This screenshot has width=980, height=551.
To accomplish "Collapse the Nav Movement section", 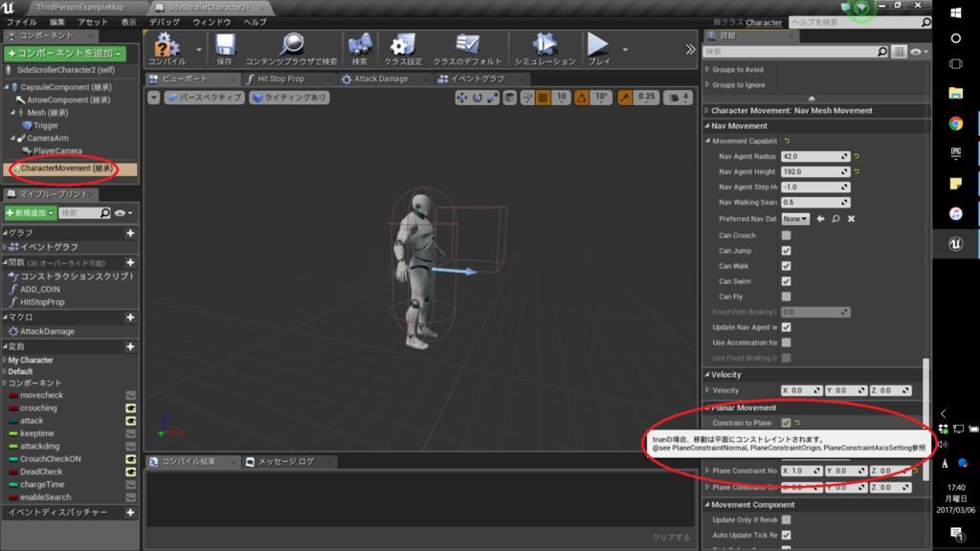I will (x=707, y=125).
